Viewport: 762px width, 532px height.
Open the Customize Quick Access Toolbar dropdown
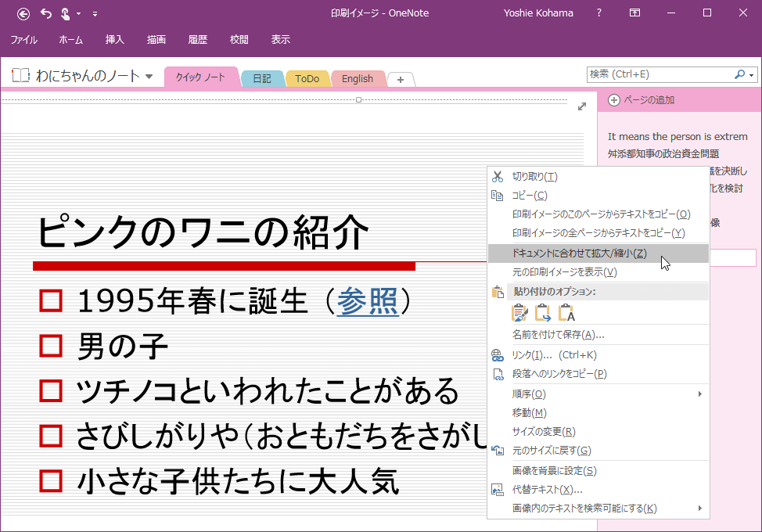click(x=95, y=14)
